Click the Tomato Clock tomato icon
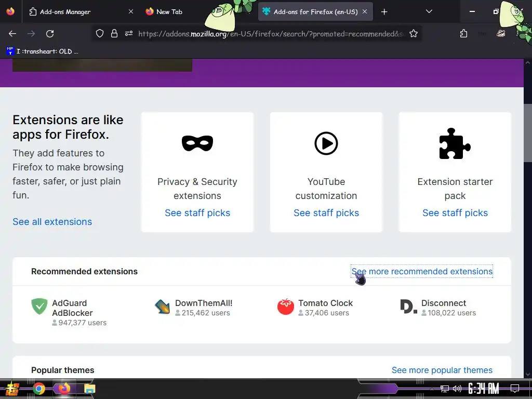Image resolution: width=532 pixels, height=399 pixels. click(286, 307)
